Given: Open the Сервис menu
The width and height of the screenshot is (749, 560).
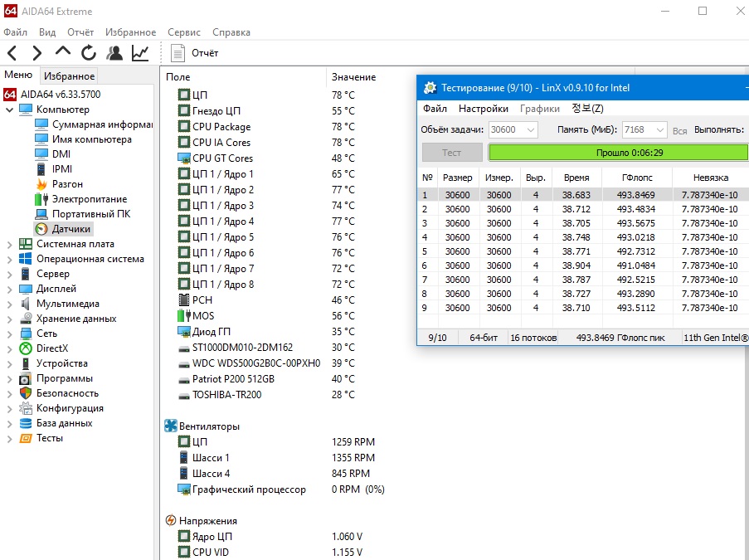Looking at the screenshot, I should pyautogui.click(x=184, y=32).
